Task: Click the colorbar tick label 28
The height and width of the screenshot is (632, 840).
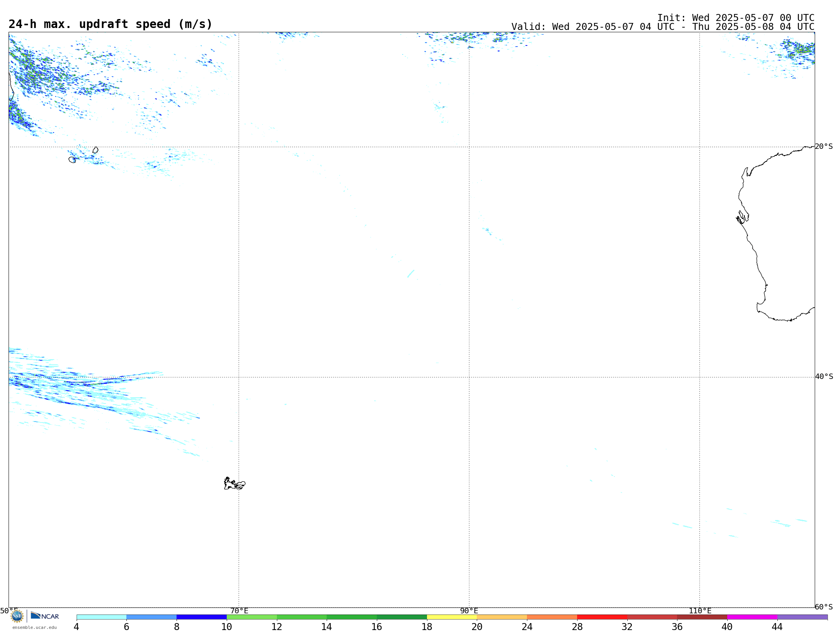Action: [577, 627]
